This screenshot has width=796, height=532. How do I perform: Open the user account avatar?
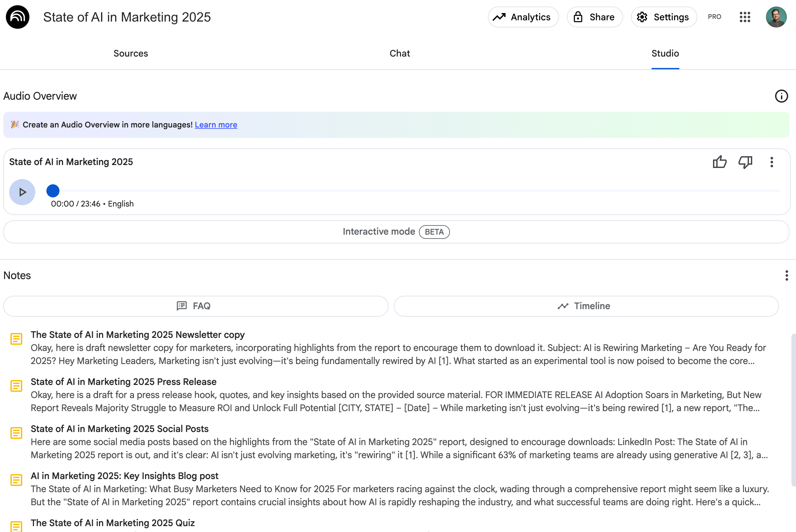[x=776, y=17]
